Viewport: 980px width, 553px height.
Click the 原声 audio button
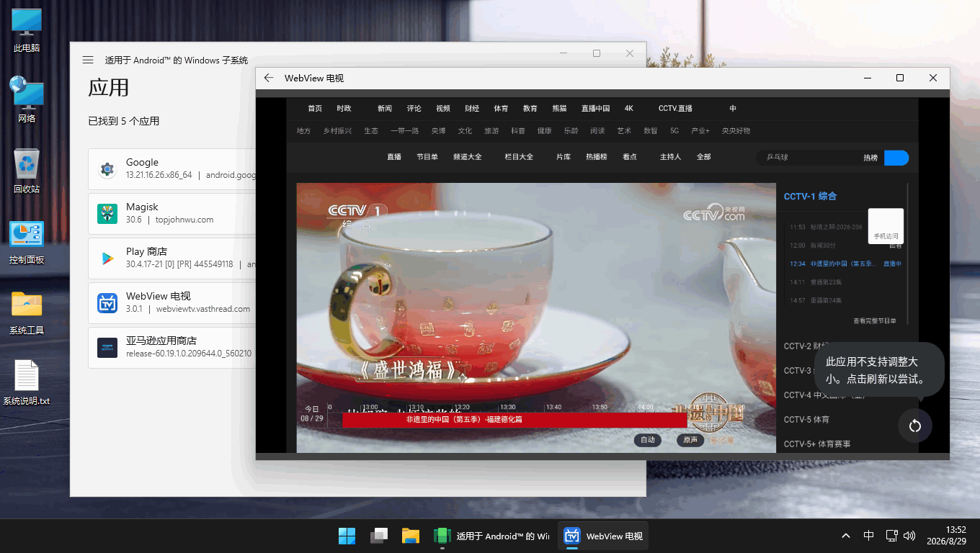[x=690, y=440]
